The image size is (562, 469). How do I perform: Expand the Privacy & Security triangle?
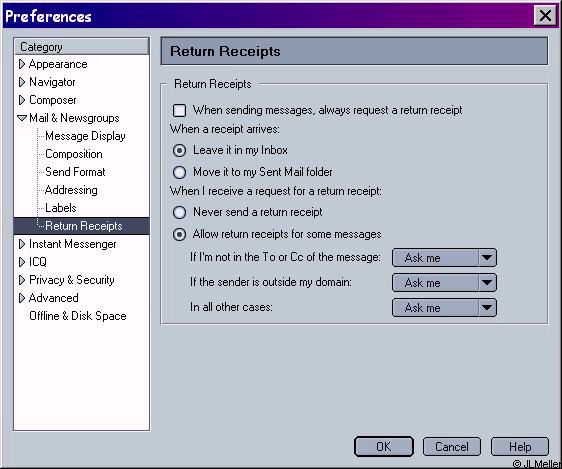click(x=22, y=280)
